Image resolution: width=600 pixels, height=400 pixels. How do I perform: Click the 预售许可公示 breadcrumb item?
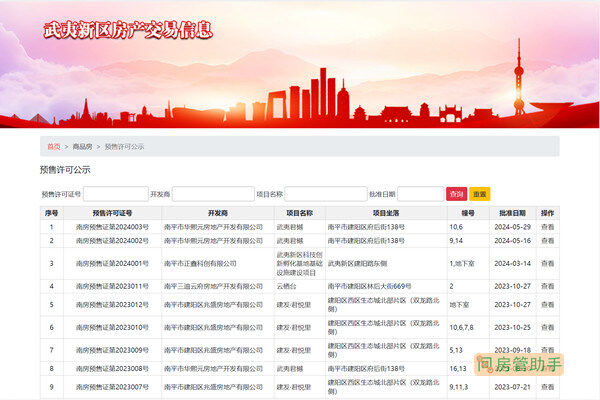click(124, 146)
